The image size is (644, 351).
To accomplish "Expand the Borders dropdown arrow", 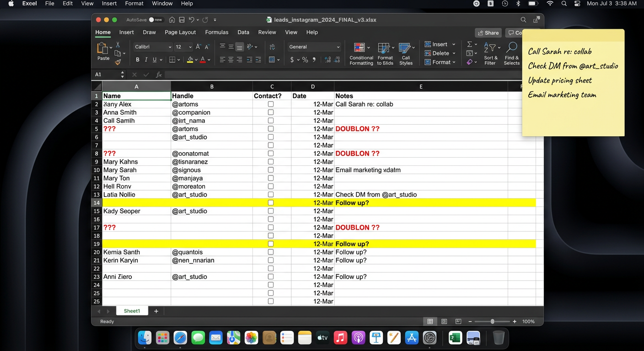I will 179,60.
